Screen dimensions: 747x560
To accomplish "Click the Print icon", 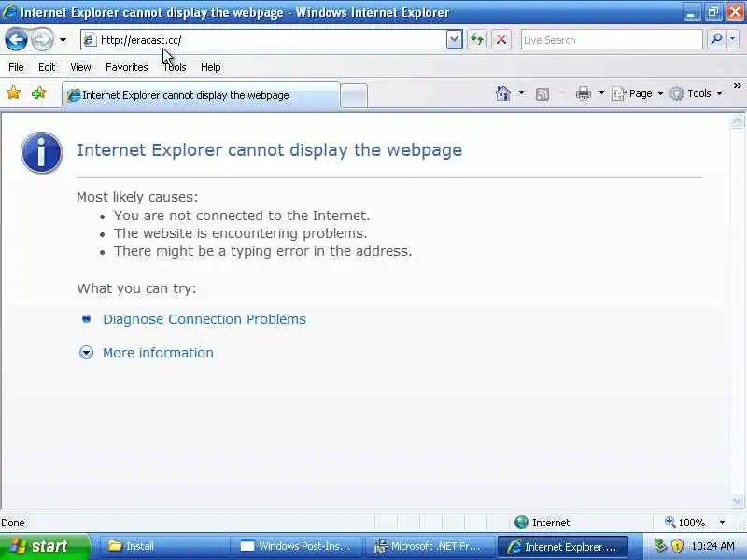I will [x=584, y=93].
